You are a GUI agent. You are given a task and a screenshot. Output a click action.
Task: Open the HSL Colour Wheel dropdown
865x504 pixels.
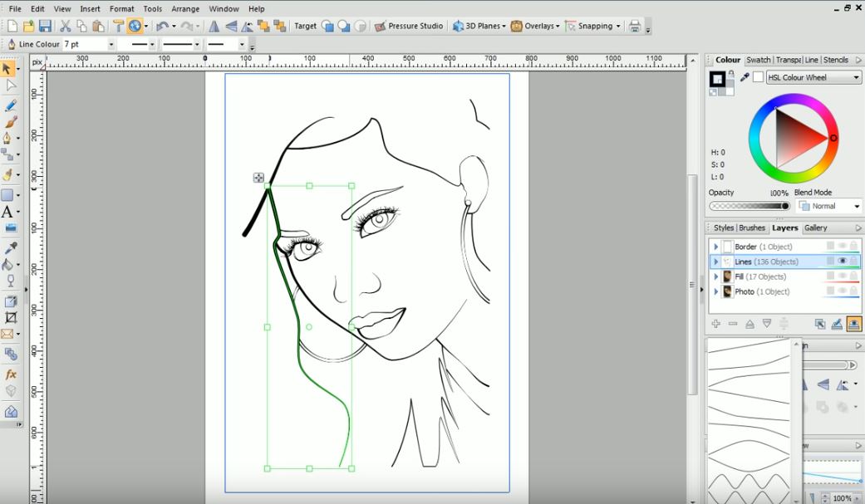click(x=813, y=77)
